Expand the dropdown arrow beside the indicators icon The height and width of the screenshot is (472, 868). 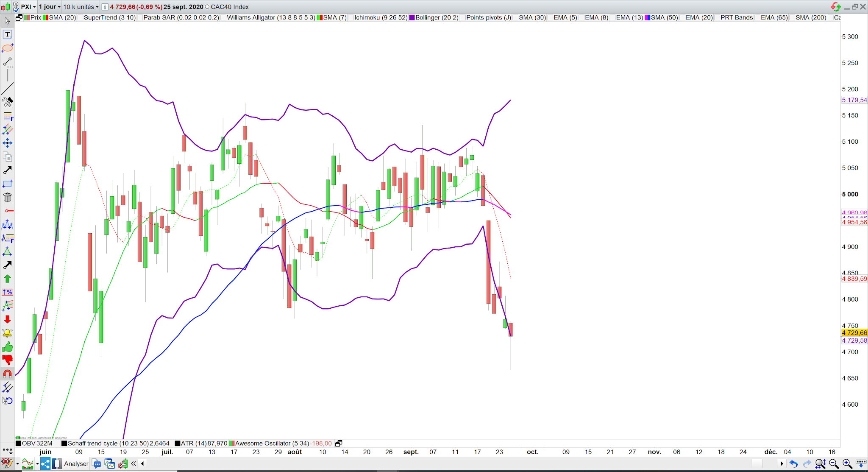click(x=37, y=464)
